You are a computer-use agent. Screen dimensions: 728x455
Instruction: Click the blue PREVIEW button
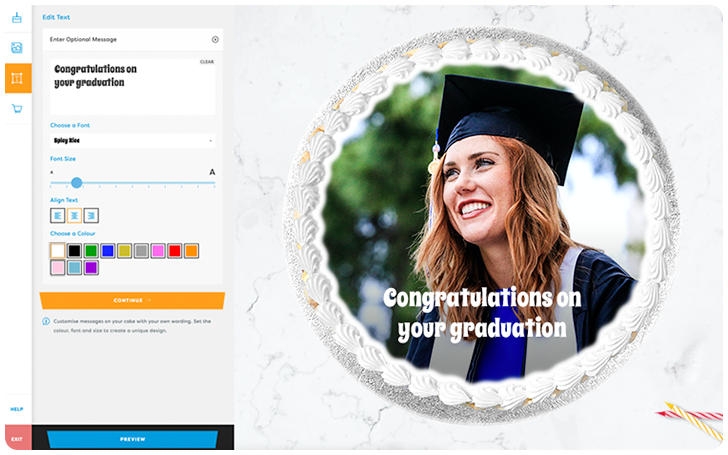(132, 439)
